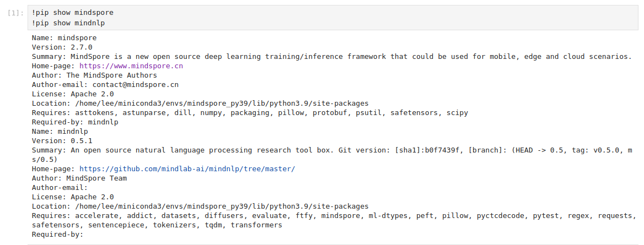This screenshot has height=245, width=644.
Task: Click the "safetensors, sentencepiece, tokenizers" line
Action: click(x=157, y=225)
